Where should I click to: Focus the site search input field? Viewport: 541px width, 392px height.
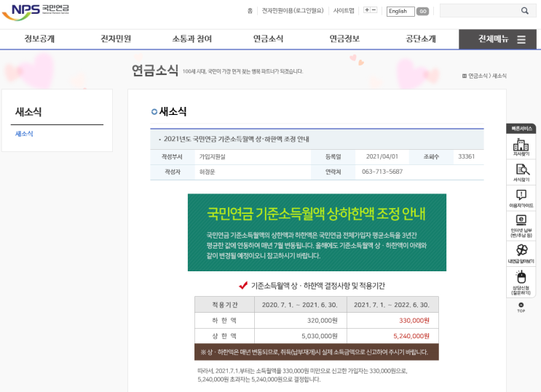click(480, 11)
